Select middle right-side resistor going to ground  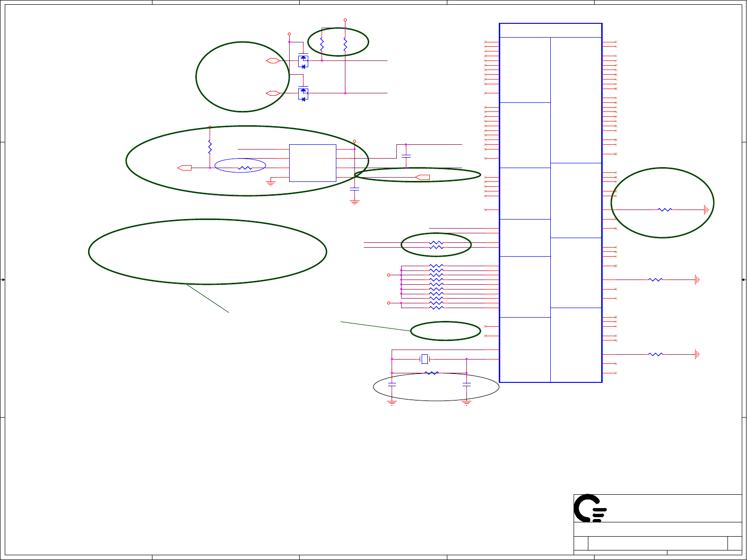[656, 280]
